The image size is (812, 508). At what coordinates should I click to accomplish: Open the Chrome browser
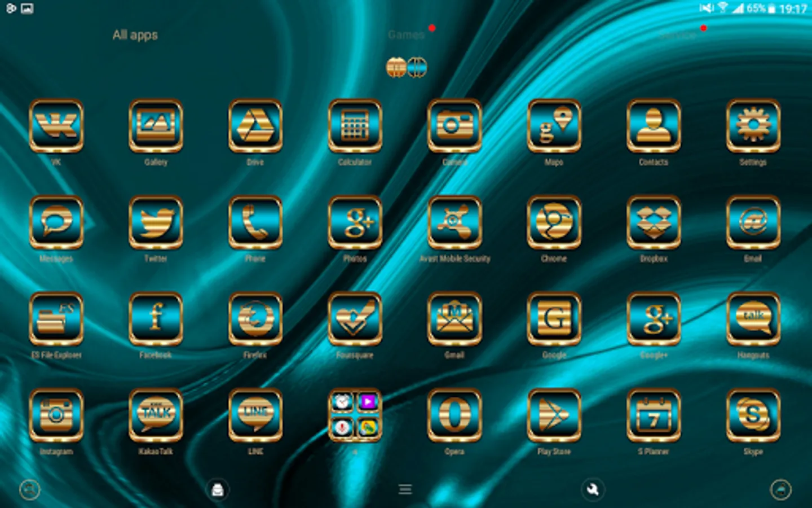coord(554,222)
